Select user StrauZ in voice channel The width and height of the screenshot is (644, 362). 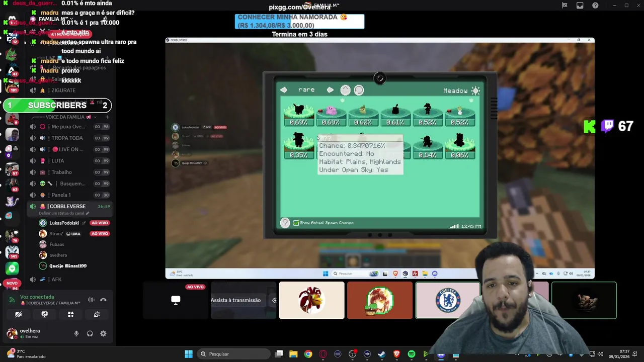point(56,234)
